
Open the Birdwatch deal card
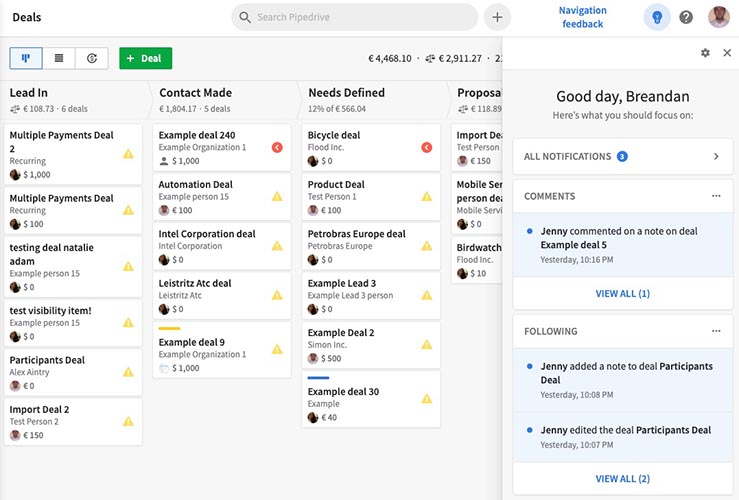click(x=477, y=260)
